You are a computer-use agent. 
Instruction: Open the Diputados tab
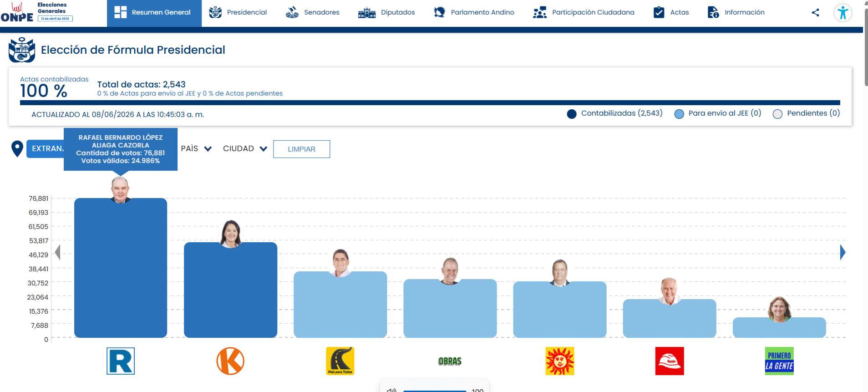tap(386, 13)
